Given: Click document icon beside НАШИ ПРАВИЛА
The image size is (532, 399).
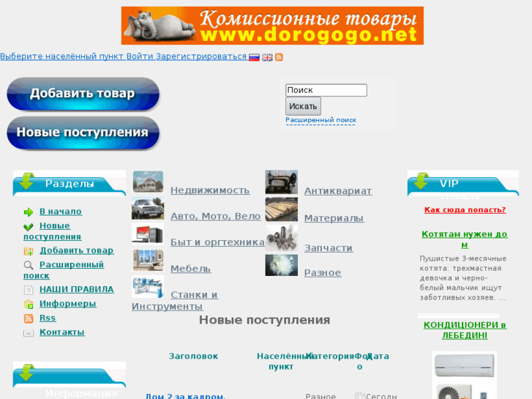Looking at the screenshot, I should click(x=29, y=290).
